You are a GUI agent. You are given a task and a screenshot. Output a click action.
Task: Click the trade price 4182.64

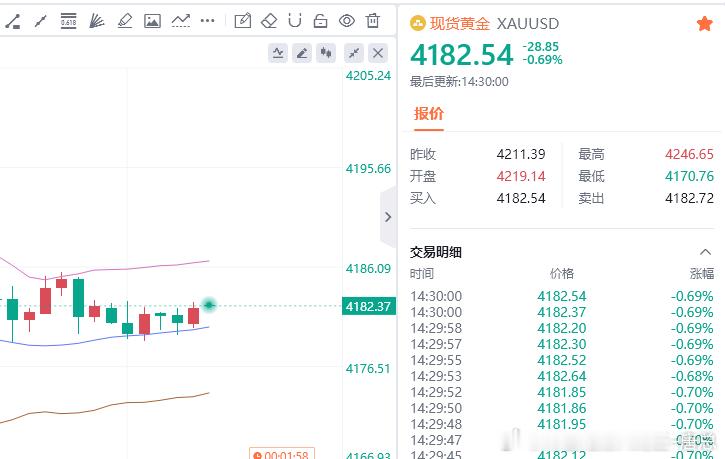562,376
